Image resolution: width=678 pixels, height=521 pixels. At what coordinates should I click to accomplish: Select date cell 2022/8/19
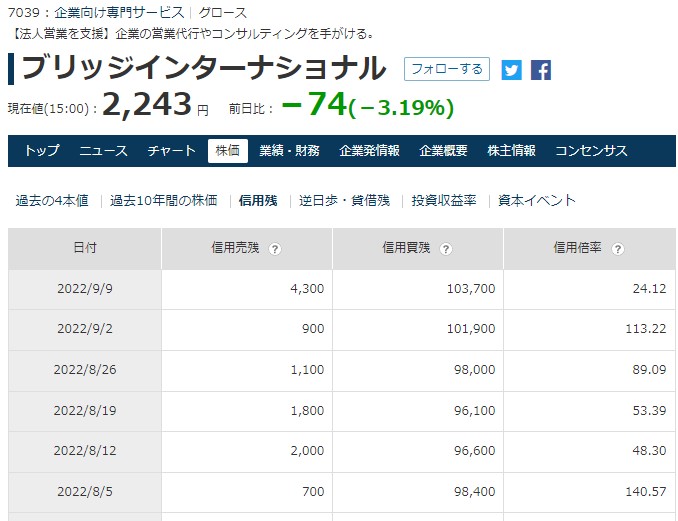[85, 410]
